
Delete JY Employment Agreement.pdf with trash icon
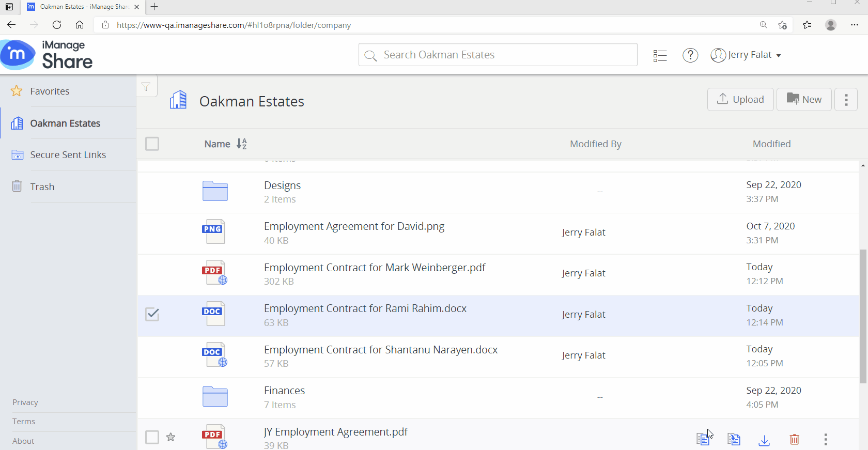(x=795, y=440)
